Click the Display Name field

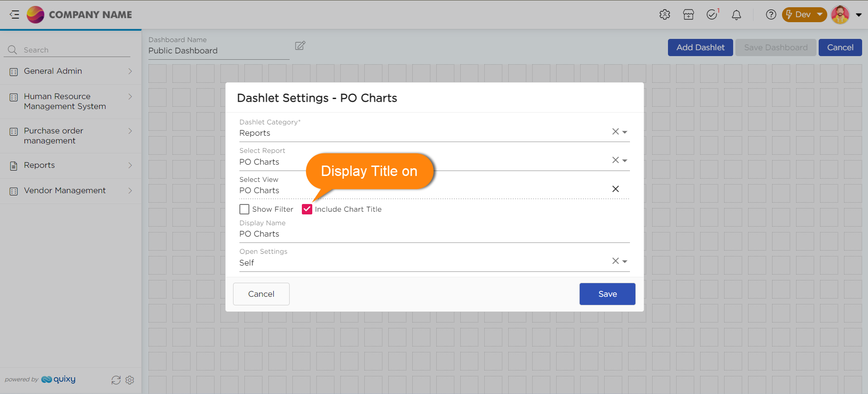[x=434, y=234]
